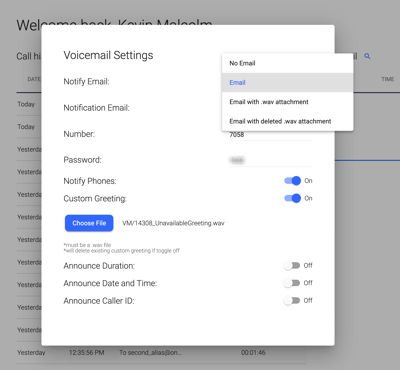Click the Voicemail Settings heading
This screenshot has height=370, width=400.
(x=108, y=55)
